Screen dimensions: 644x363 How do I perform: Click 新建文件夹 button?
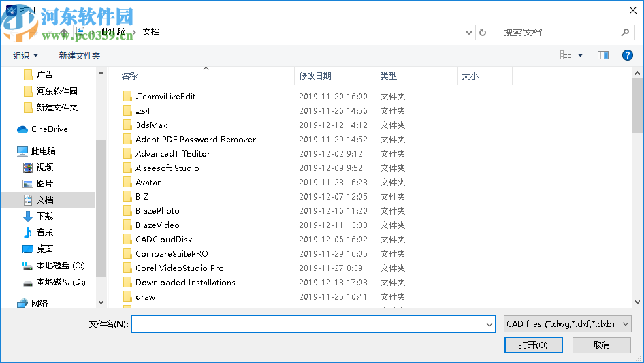click(x=79, y=55)
